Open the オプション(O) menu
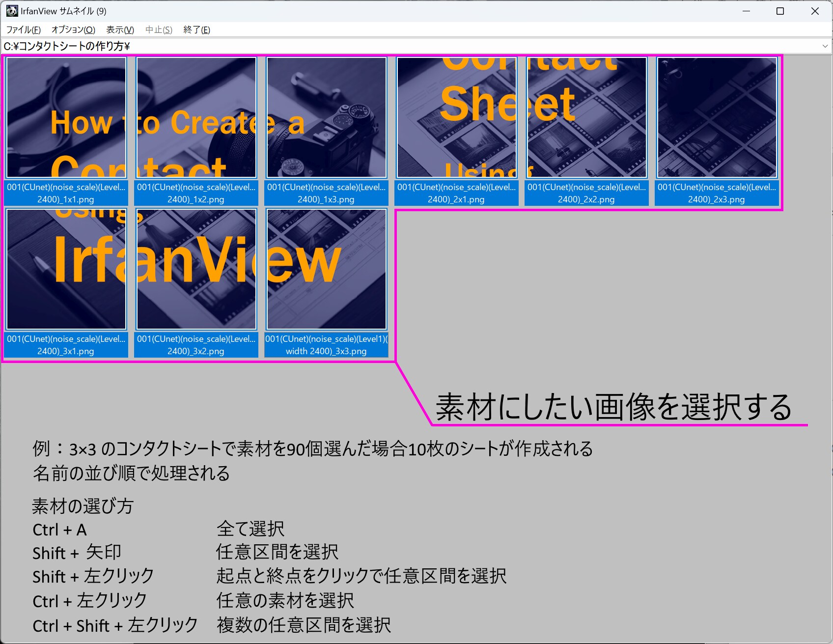 73,29
